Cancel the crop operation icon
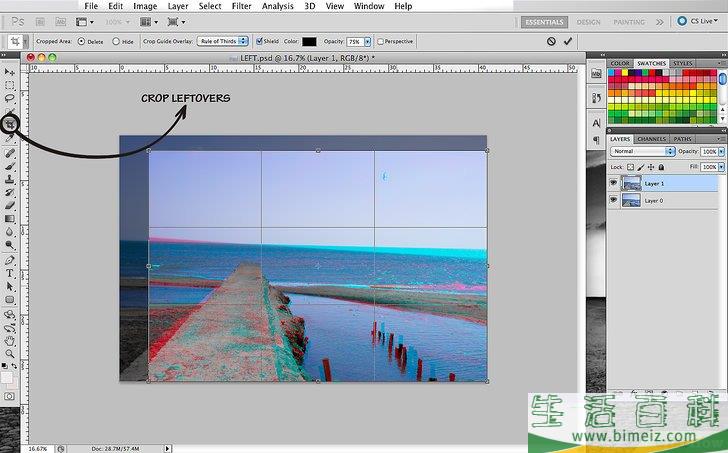Image resolution: width=728 pixels, height=453 pixels. tap(551, 41)
